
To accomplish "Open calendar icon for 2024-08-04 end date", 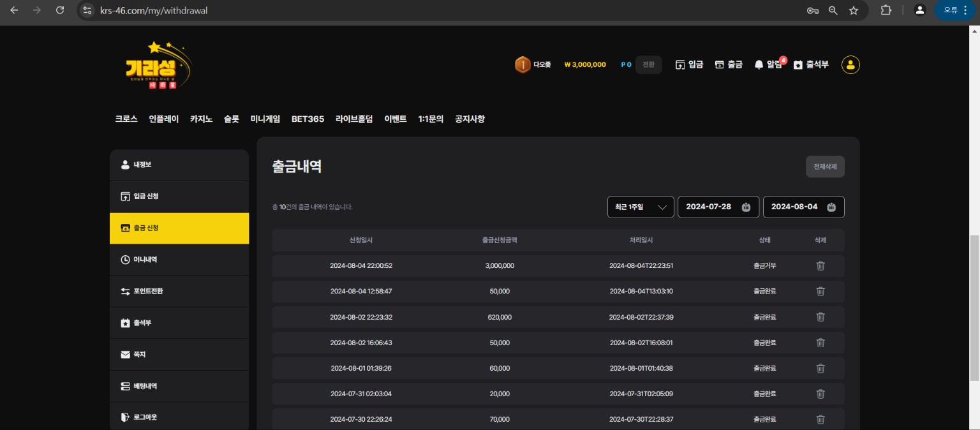I will click(831, 207).
